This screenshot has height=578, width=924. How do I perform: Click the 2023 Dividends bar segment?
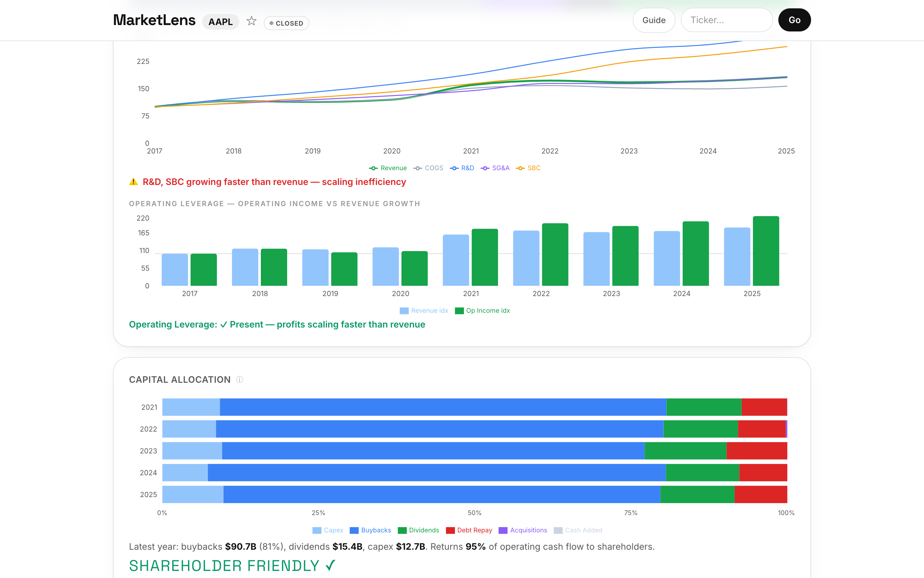click(685, 451)
